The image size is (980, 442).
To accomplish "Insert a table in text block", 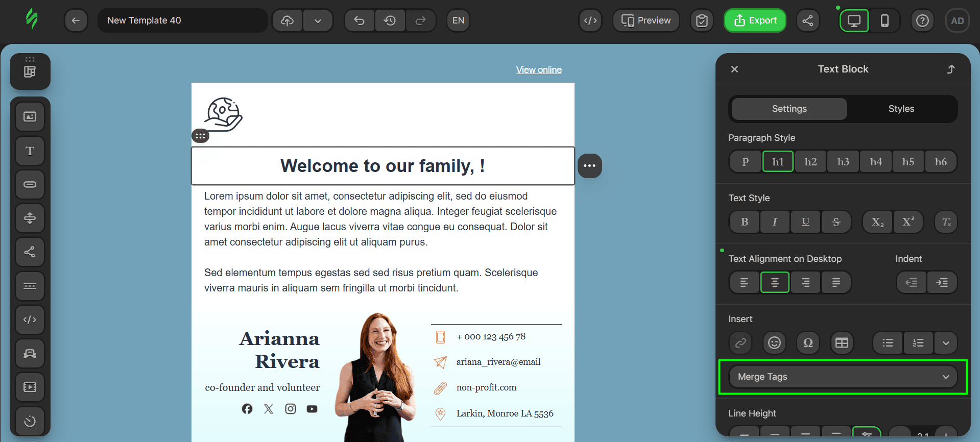I will pyautogui.click(x=842, y=343).
